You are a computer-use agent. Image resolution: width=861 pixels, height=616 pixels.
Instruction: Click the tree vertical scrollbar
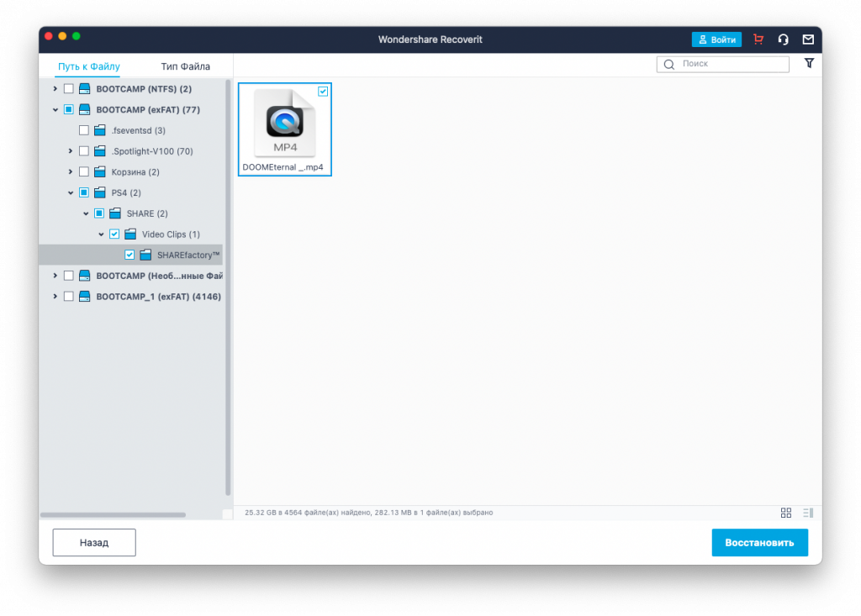click(x=228, y=287)
